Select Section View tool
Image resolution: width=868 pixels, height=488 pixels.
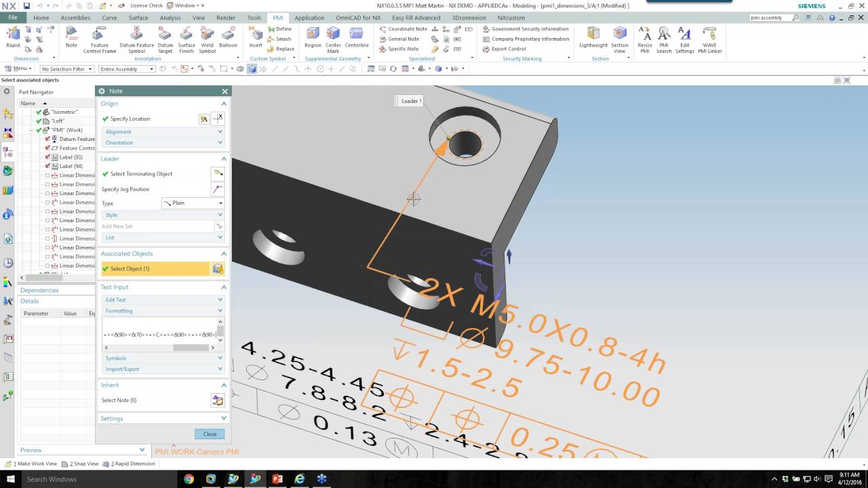pos(620,40)
